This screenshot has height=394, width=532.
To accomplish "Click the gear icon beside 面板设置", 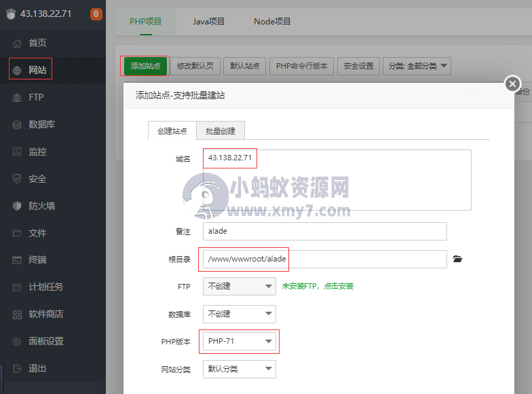I will click(17, 342).
